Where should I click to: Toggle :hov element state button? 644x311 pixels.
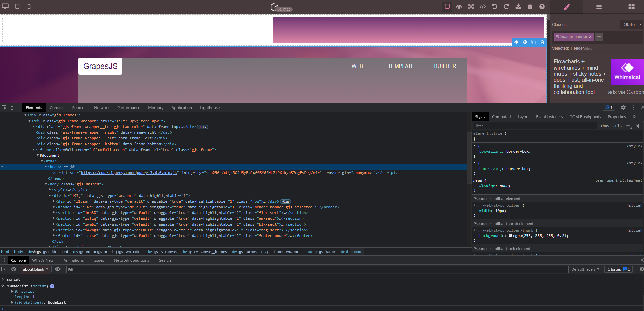605,126
